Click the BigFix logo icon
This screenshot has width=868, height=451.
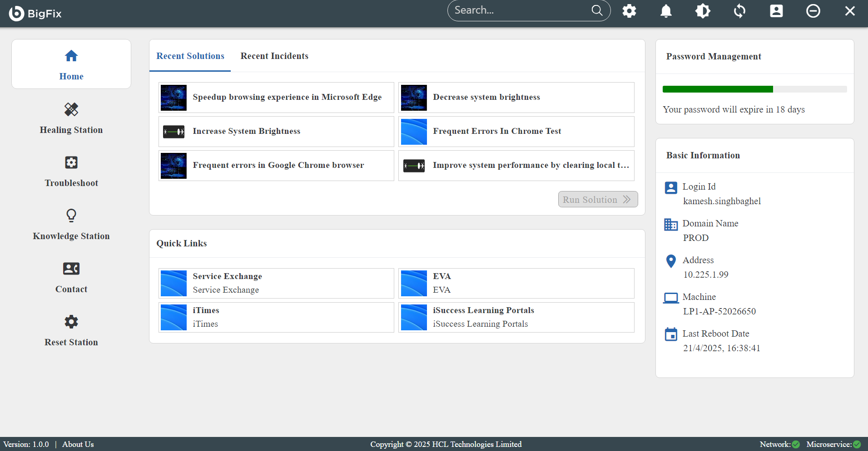[x=16, y=13]
